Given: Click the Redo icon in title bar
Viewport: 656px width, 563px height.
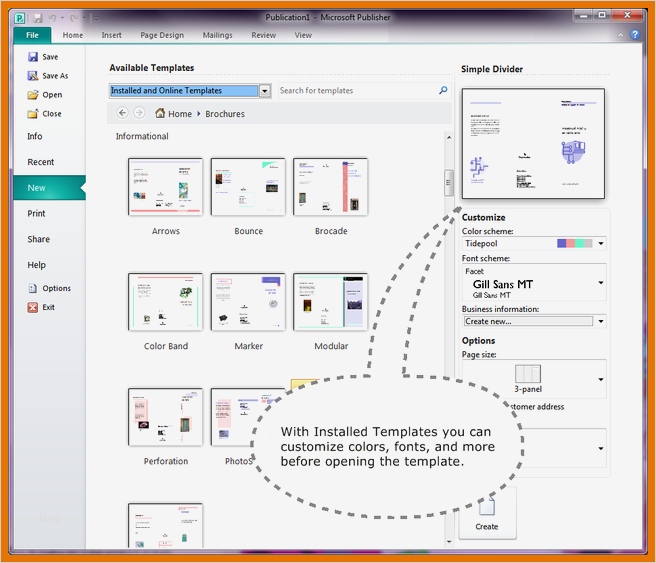Looking at the screenshot, I should pos(74,18).
